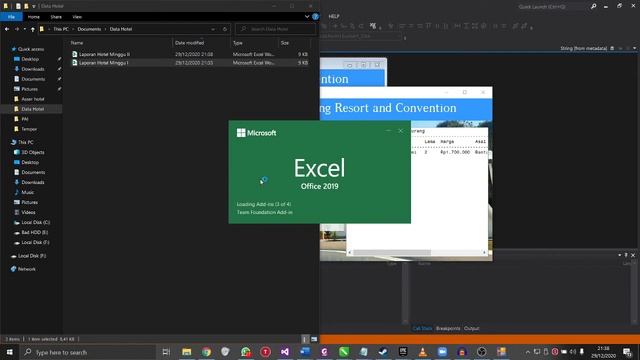This screenshot has height=360, width=640.
Task: Open pinned Documents under Quick access
Action: [x=33, y=79]
